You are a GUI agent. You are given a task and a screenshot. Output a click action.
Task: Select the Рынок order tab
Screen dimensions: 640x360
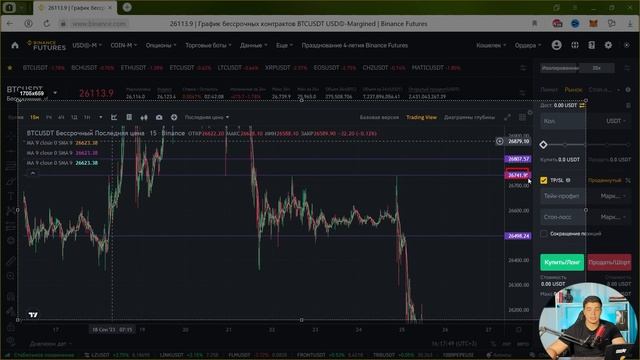pyautogui.click(x=573, y=89)
